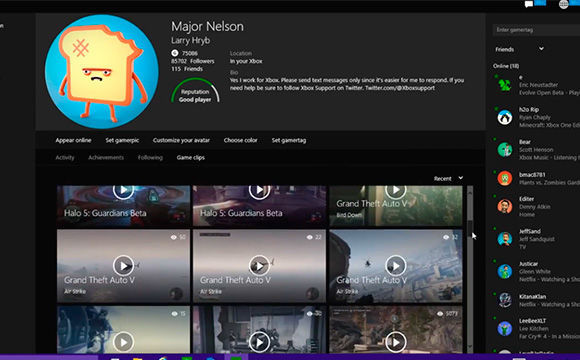The image size is (580, 360).
Task: Click Choose color
Action: click(240, 140)
